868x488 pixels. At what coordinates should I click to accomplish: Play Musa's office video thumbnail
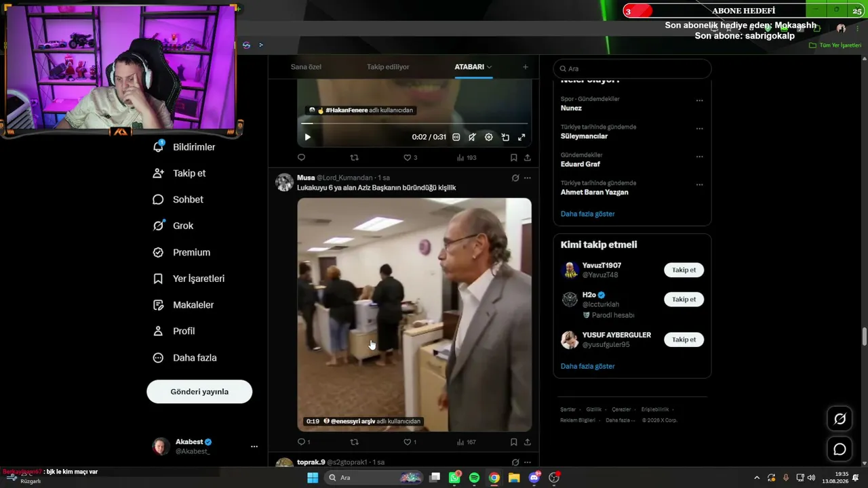[414, 314]
